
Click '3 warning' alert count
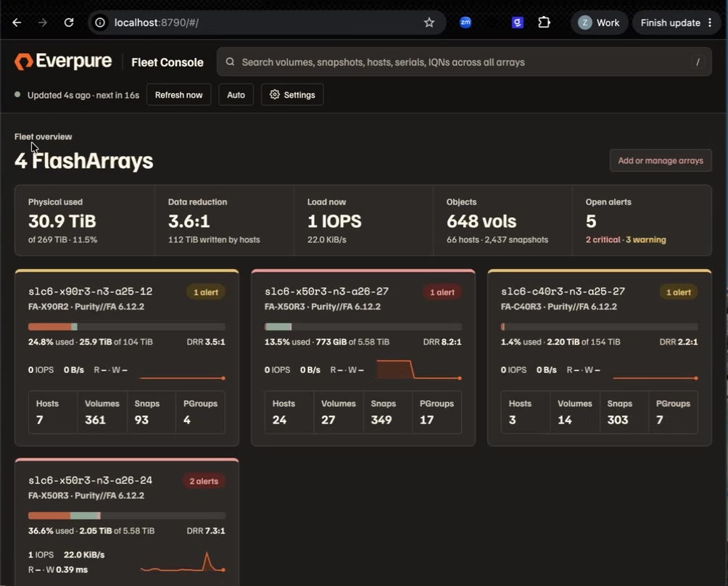point(646,239)
